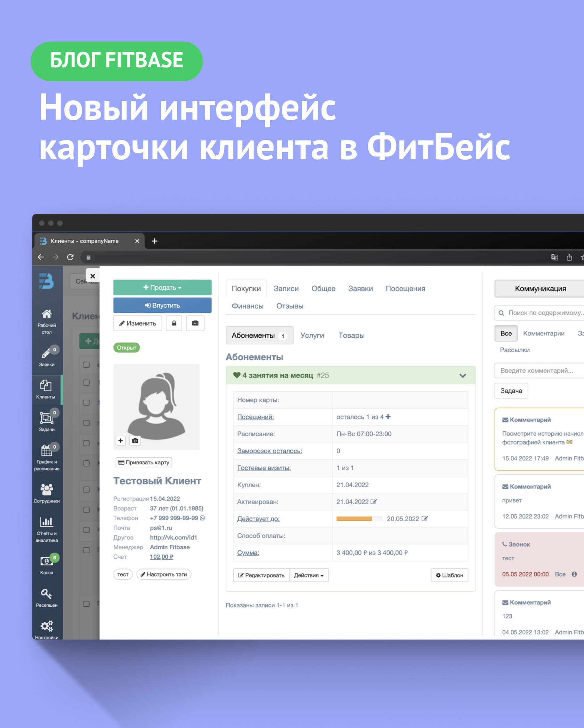Open the Посещений link

[x=255, y=417]
